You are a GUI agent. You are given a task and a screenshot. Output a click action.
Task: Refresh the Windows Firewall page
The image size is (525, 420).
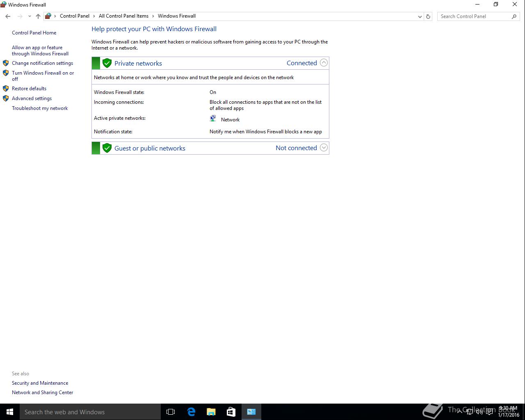428,16
